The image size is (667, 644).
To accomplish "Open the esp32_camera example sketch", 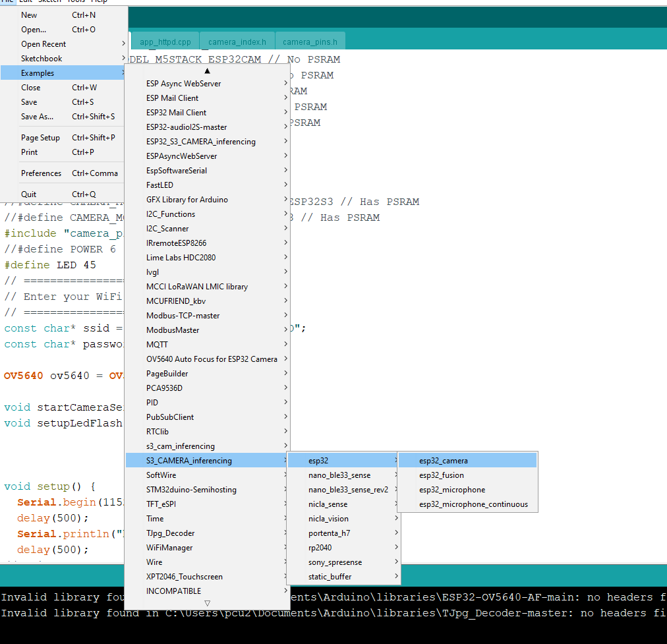I will tap(443, 461).
